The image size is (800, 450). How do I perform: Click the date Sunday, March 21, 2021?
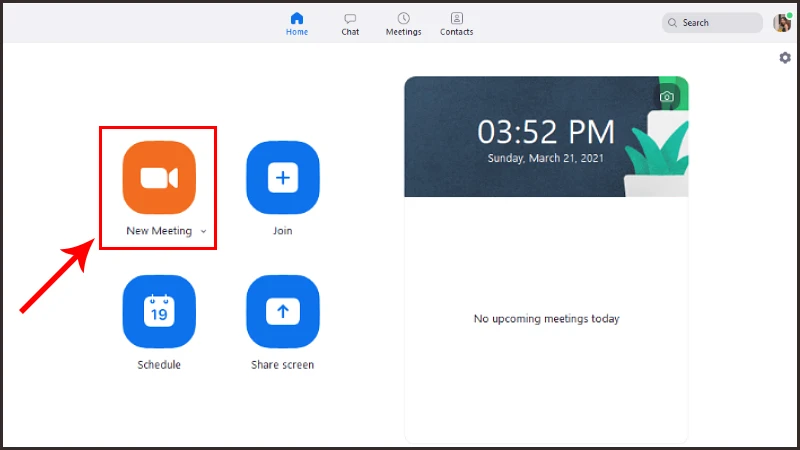[x=546, y=158]
